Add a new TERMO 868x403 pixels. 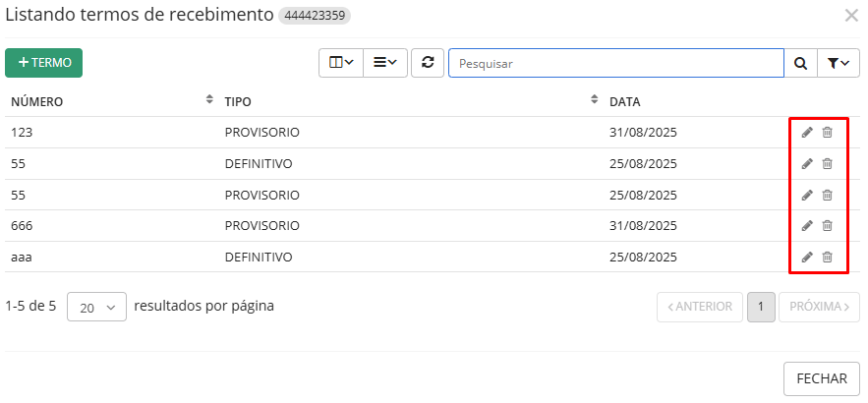click(43, 63)
